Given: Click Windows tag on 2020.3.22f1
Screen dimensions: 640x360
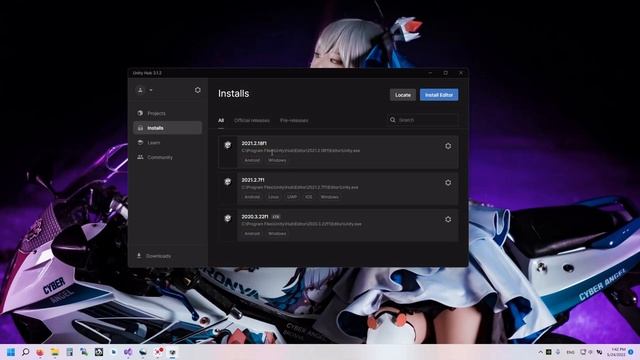Looking at the screenshot, I should coord(277,234).
